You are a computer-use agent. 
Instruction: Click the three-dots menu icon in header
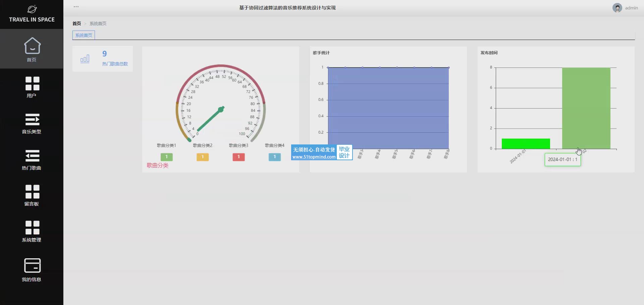[x=76, y=7]
